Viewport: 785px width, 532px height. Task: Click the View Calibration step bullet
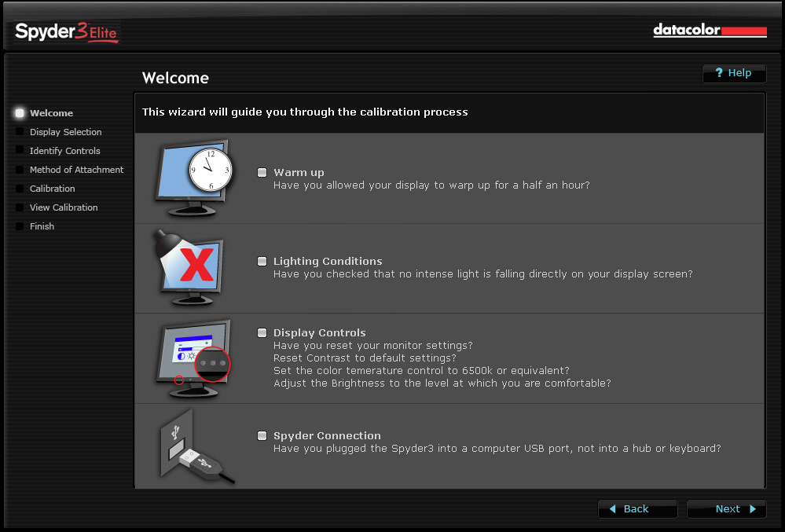click(x=20, y=207)
